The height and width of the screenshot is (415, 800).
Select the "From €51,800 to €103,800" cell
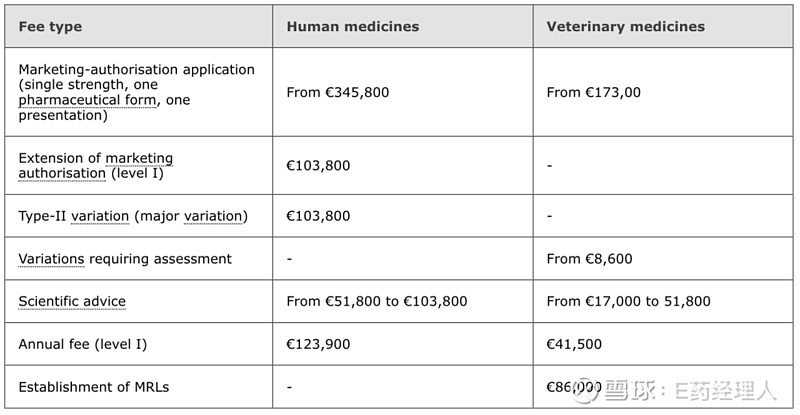[x=376, y=301]
